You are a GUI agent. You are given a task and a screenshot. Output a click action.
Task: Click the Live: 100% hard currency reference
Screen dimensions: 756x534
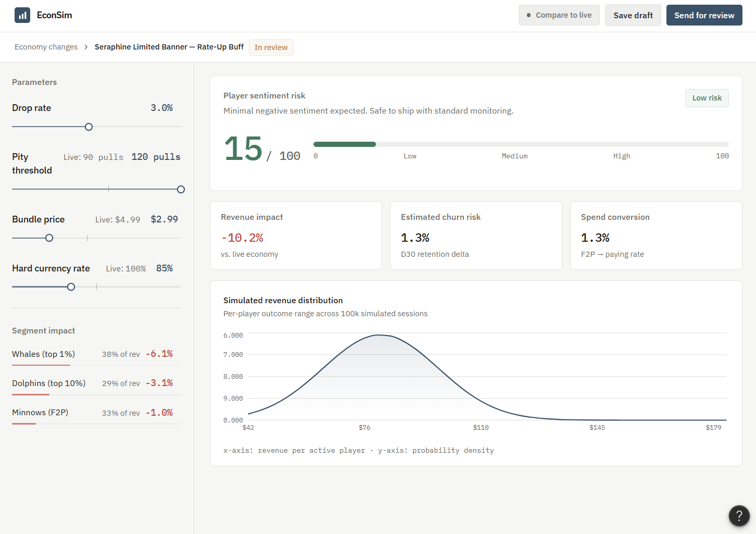[126, 269]
